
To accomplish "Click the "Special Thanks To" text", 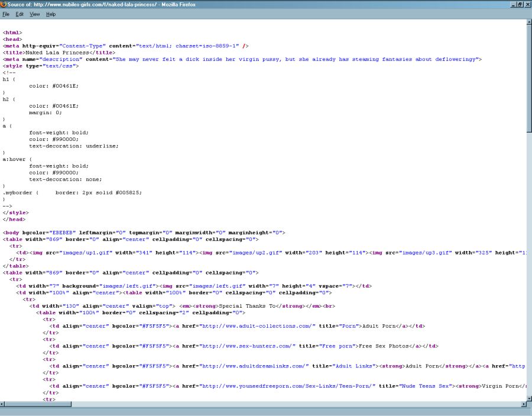I will 247,306.
